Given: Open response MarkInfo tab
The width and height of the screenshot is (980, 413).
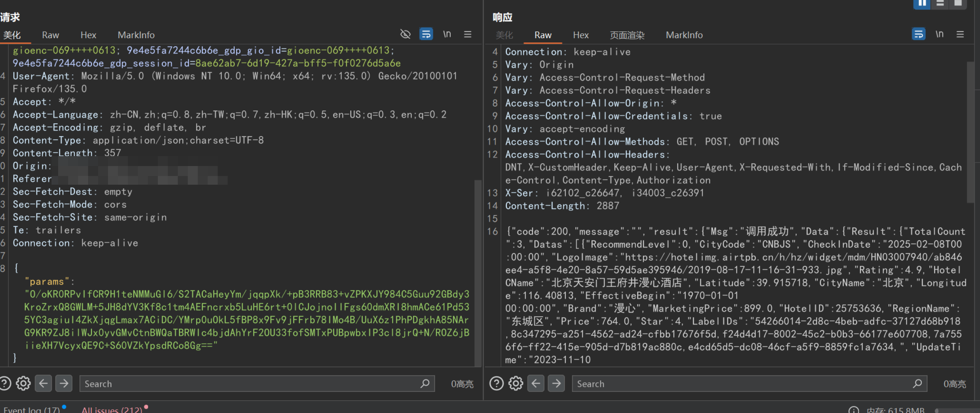Looking at the screenshot, I should click(x=684, y=35).
